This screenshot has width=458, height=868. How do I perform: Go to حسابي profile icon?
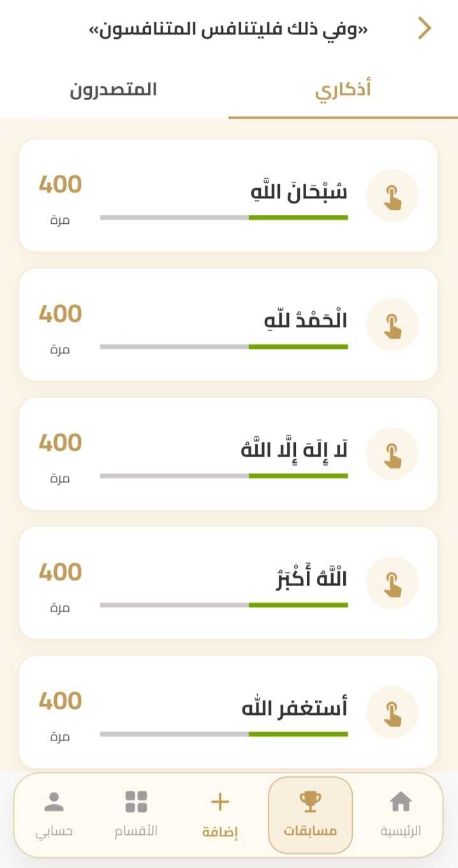[54, 802]
